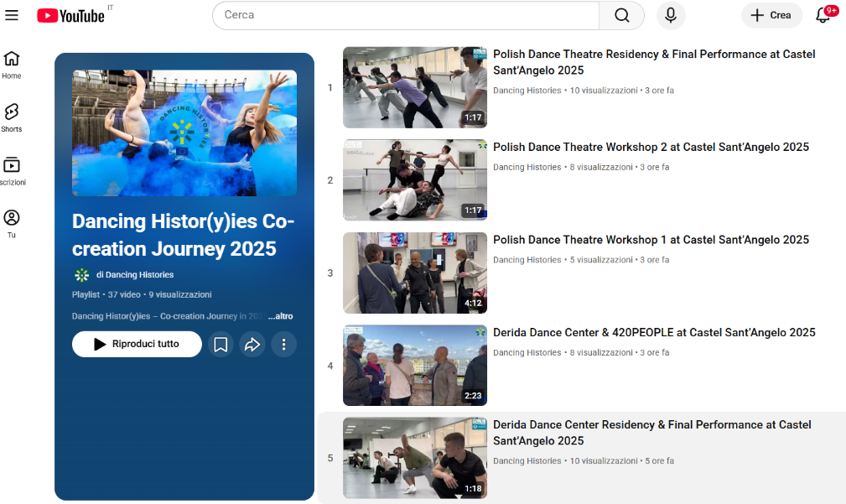The height and width of the screenshot is (504, 846).
Task: Open Polish Dance Theatre Workshop 1 thumbnail
Action: (414, 273)
